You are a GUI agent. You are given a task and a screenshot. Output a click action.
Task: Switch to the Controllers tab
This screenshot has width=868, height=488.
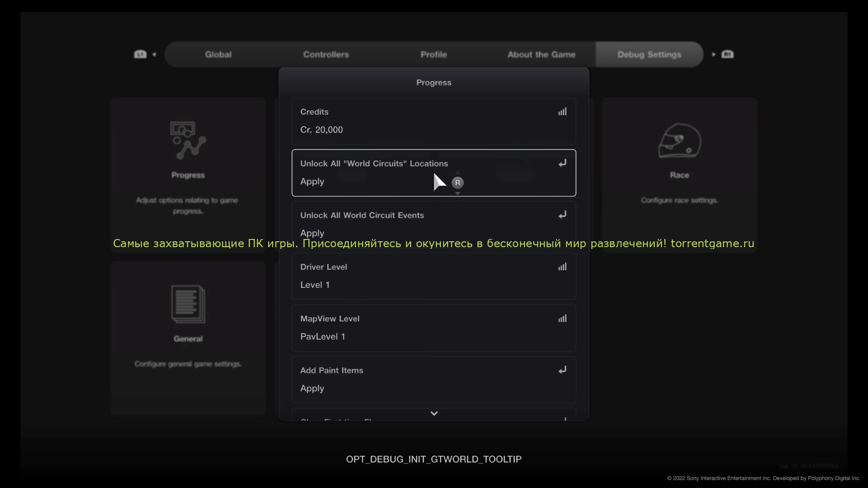click(326, 55)
